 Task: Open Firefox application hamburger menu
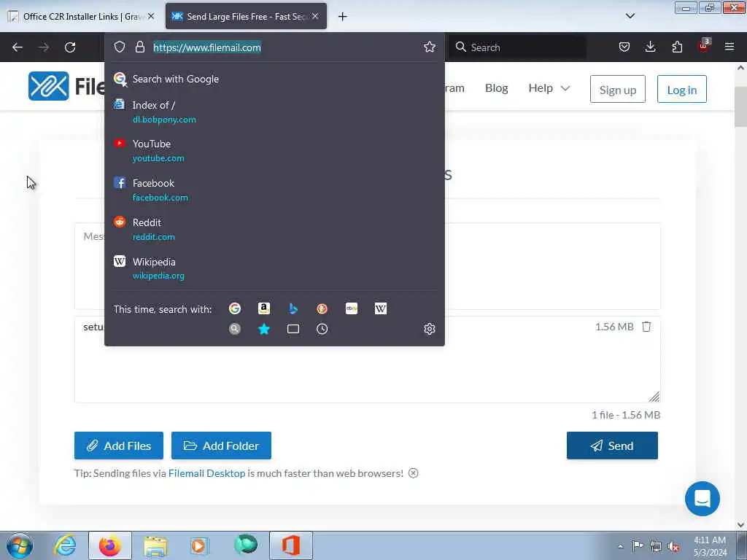[729, 47]
